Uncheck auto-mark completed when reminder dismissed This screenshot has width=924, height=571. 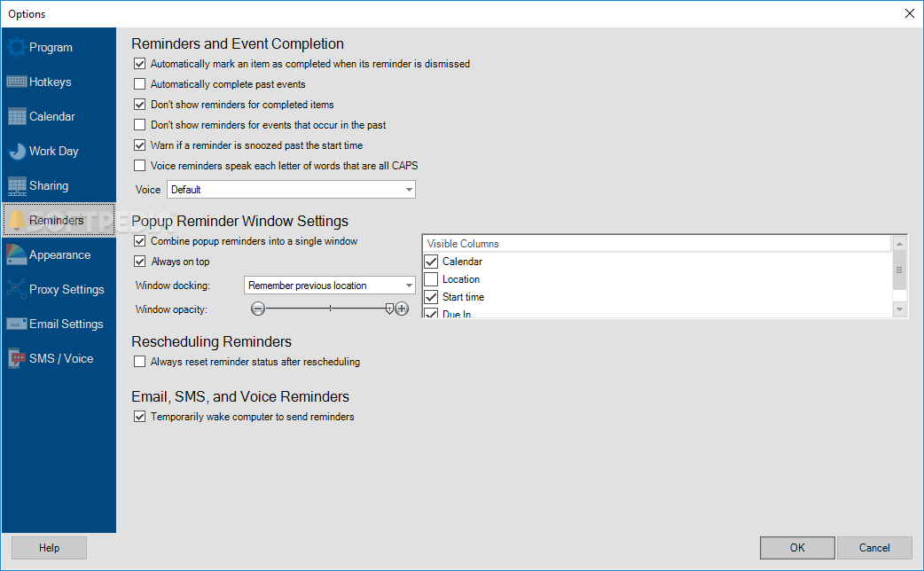point(139,64)
